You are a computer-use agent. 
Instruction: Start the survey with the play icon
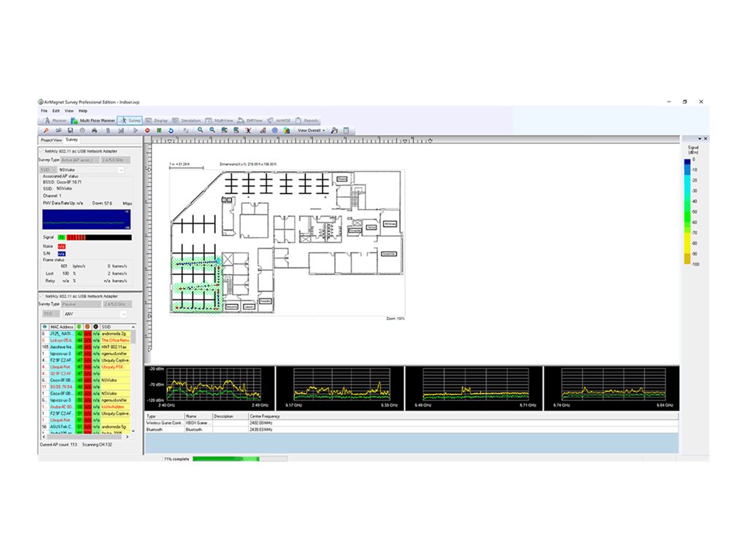point(136,131)
